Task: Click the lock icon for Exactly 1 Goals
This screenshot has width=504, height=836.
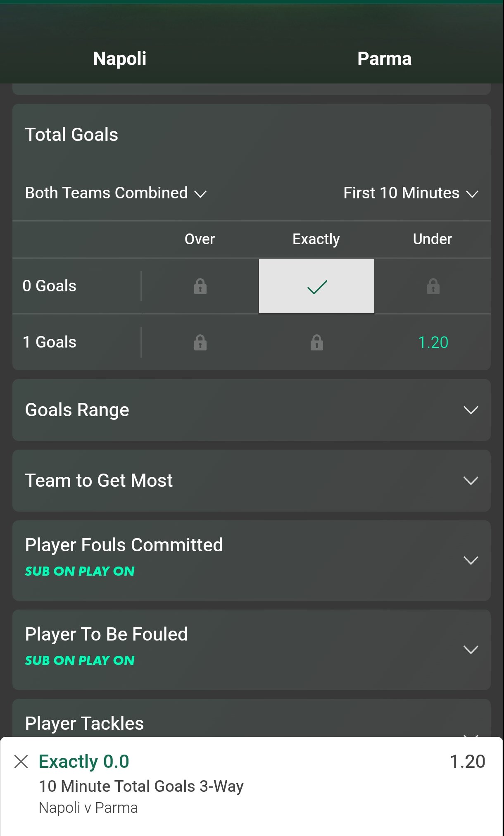Action: point(316,342)
